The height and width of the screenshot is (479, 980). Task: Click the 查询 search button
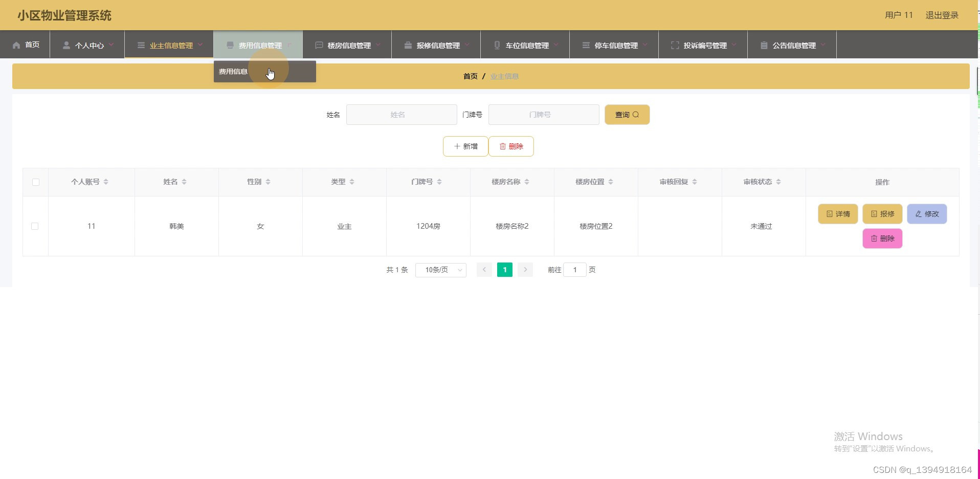click(x=627, y=115)
